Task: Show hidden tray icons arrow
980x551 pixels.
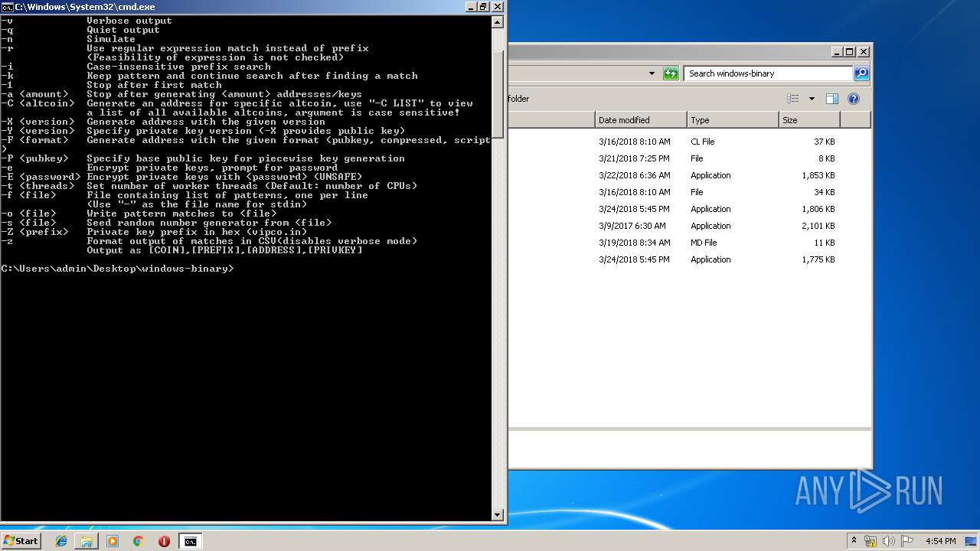Action: 854,541
